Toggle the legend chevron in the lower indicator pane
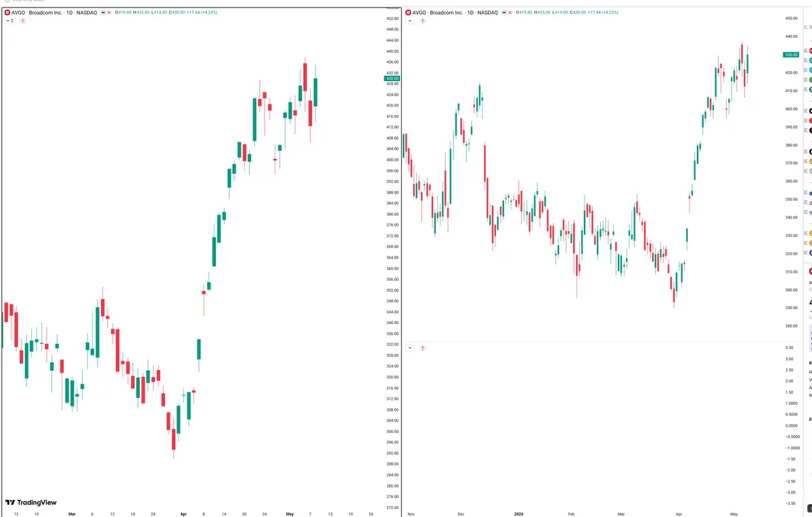Image resolution: width=812 pixels, height=517 pixels. (x=410, y=348)
